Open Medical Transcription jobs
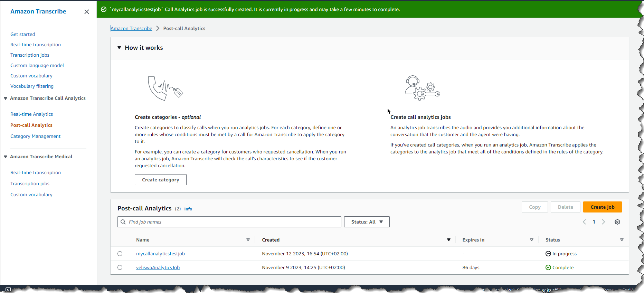 point(30,183)
